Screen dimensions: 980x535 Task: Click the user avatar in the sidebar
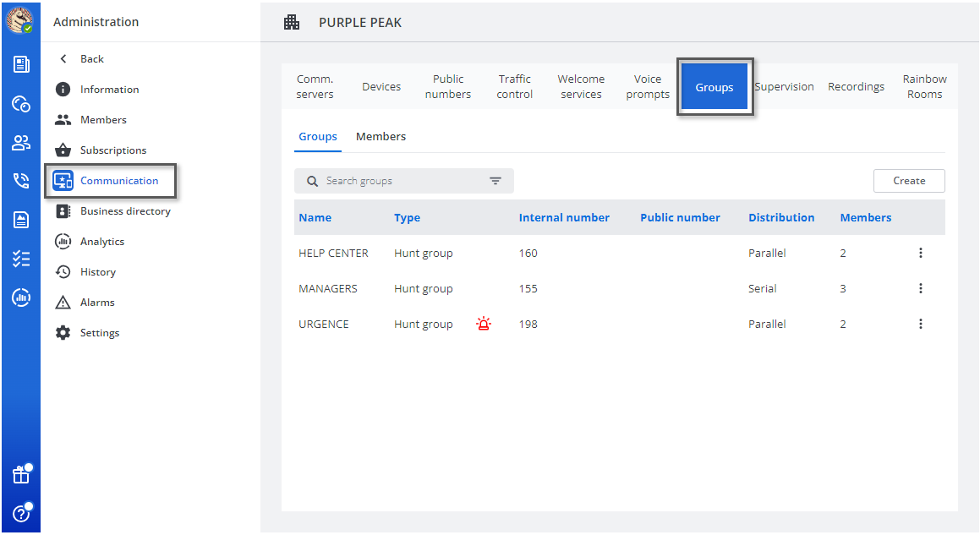point(19,19)
